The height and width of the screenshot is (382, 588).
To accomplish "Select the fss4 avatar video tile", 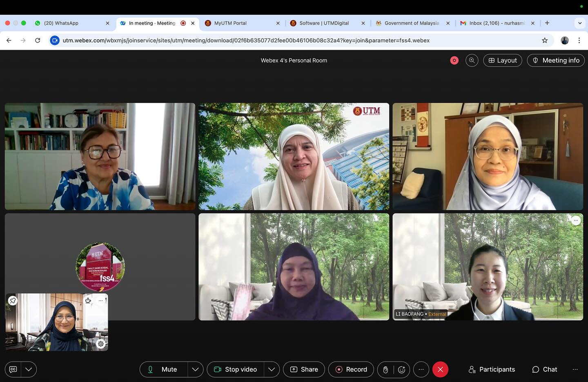I will tap(100, 267).
